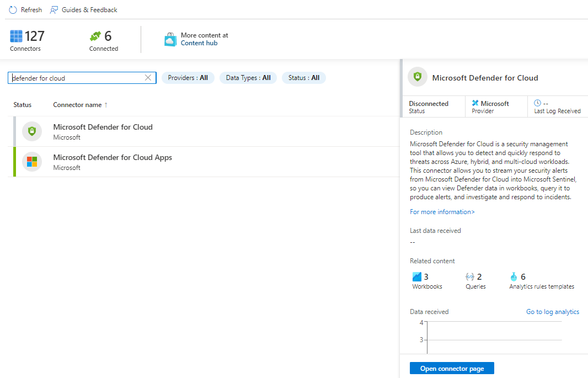This screenshot has width=588, height=378.
Task: Click Go to log analytics link
Action: click(552, 312)
